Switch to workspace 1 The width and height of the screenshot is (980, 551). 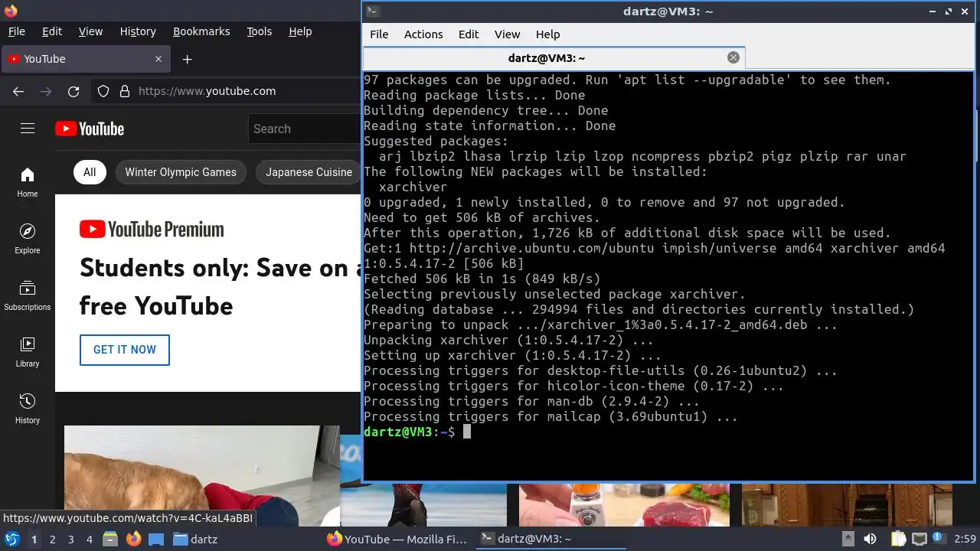tap(34, 539)
